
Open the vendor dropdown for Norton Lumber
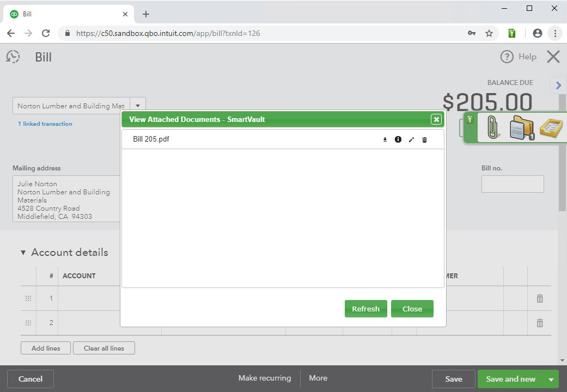(138, 106)
